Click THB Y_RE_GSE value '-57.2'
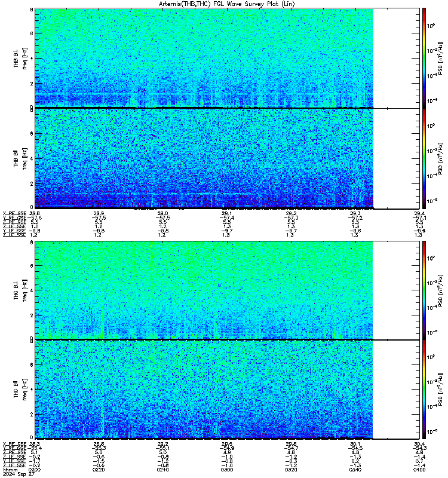Screen dimensions: 448x478 click(355, 217)
